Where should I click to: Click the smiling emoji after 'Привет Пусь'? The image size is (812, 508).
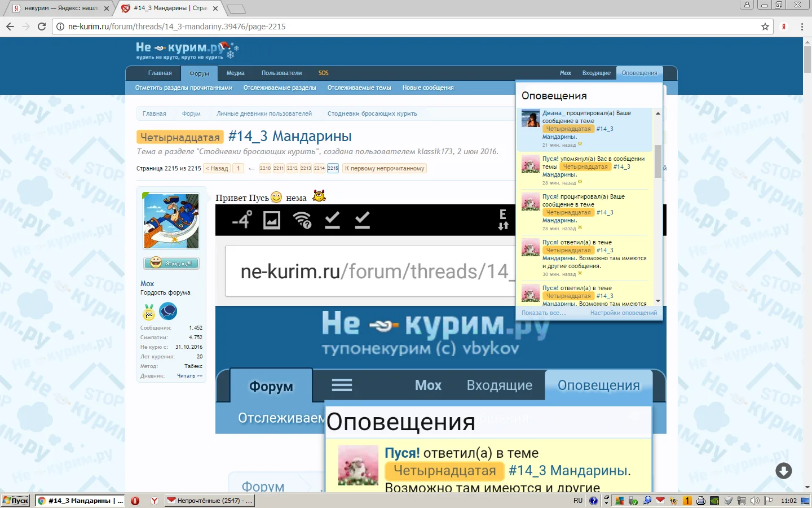(276, 197)
